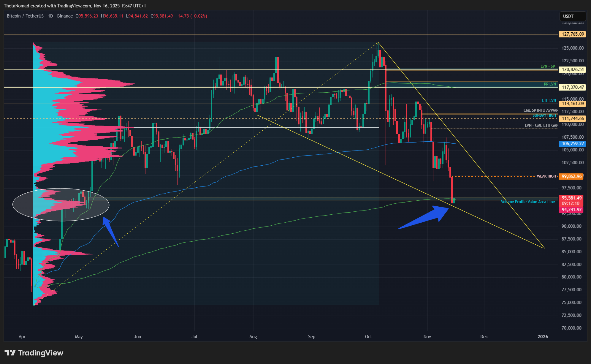
Task: Select the 114,161.09 price label
Action: pos(573,104)
